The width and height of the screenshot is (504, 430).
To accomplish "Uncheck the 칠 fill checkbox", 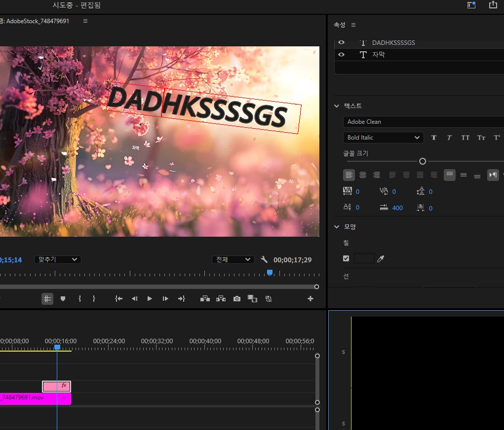I will pos(346,258).
